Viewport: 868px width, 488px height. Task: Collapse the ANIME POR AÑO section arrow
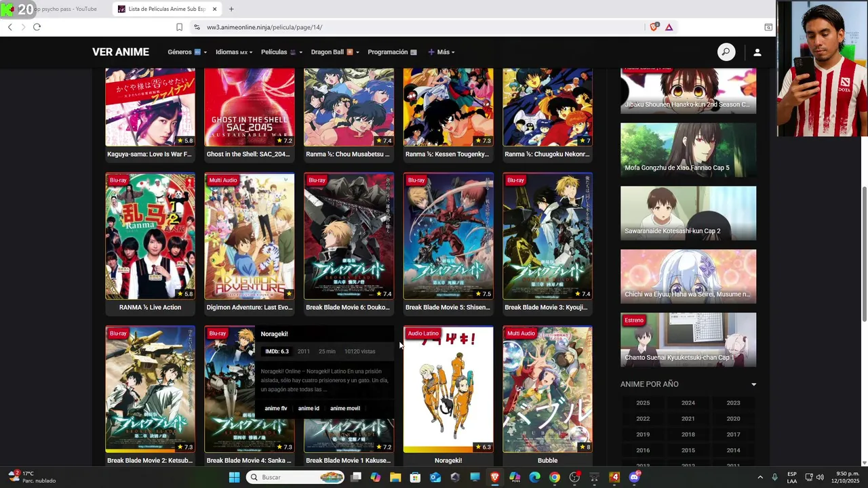coord(753,384)
